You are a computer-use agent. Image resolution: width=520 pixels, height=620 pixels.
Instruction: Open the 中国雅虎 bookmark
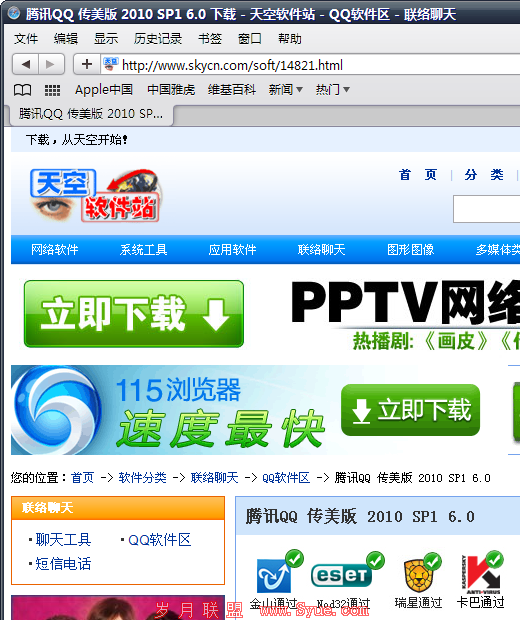coord(171,90)
